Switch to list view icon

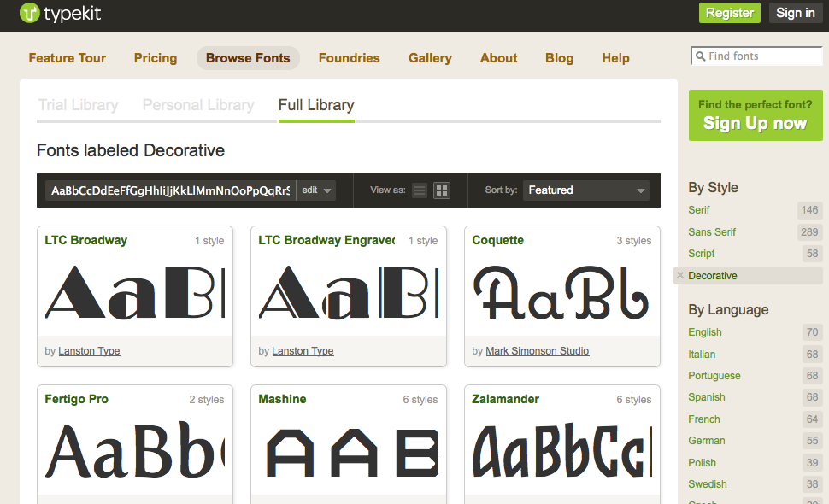tap(420, 190)
